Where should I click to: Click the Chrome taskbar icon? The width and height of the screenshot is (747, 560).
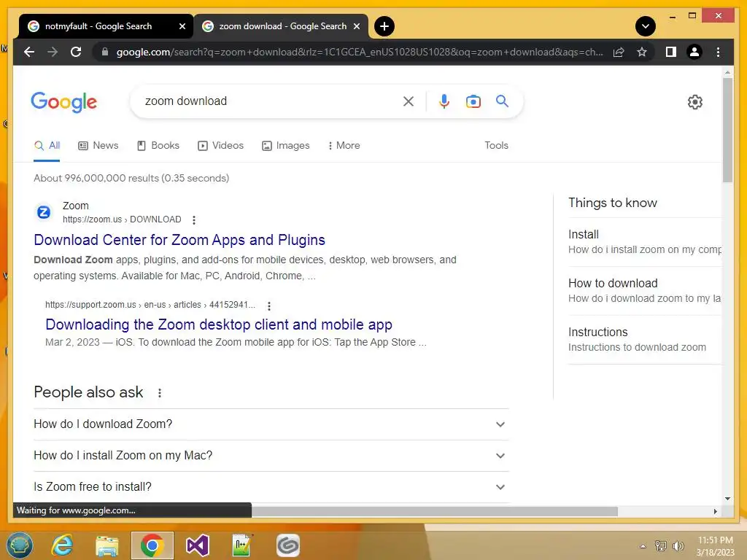(152, 545)
